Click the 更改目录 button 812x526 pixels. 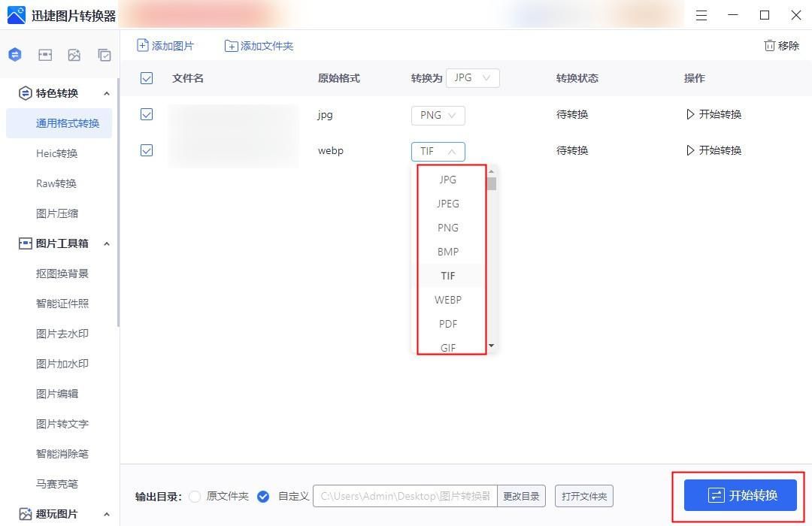tap(521, 496)
